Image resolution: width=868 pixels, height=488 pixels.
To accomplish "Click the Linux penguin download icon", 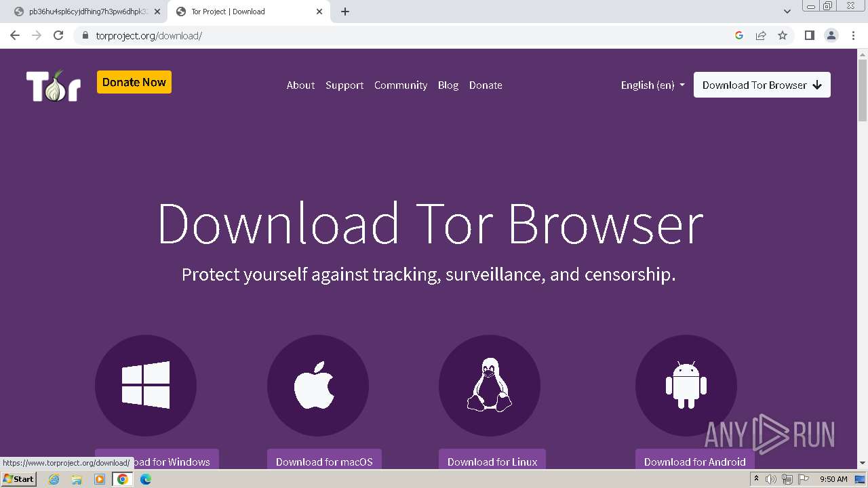I will [490, 385].
